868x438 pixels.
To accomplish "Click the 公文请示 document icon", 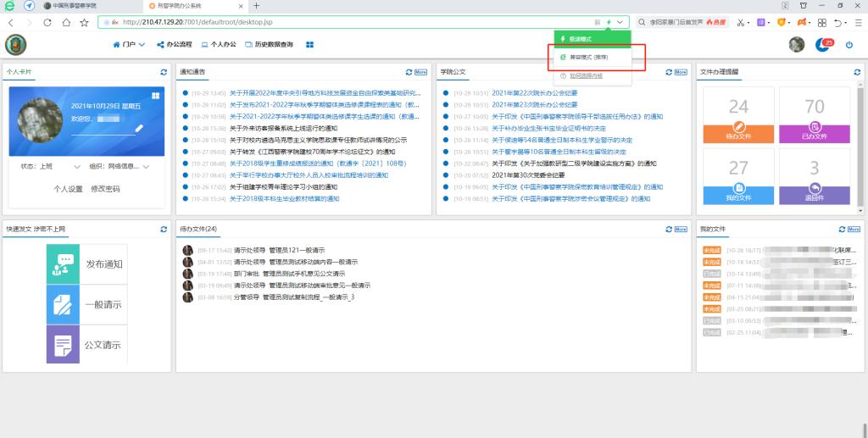I will click(x=63, y=345).
